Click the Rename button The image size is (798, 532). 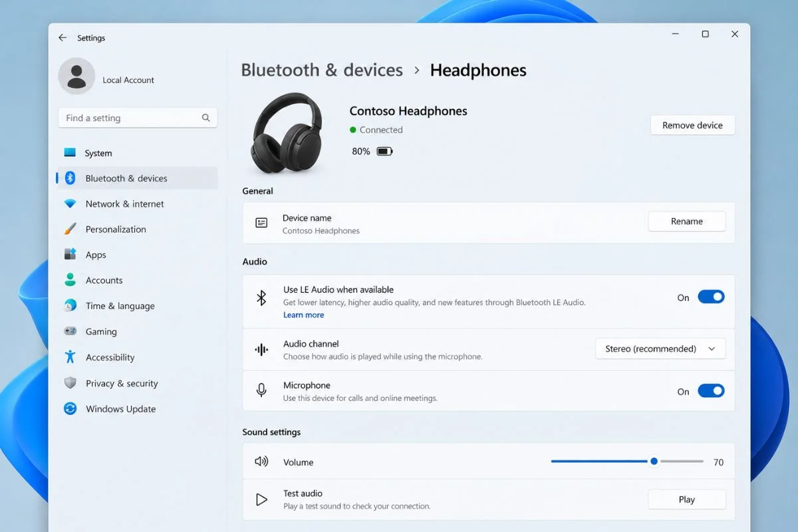click(x=686, y=221)
